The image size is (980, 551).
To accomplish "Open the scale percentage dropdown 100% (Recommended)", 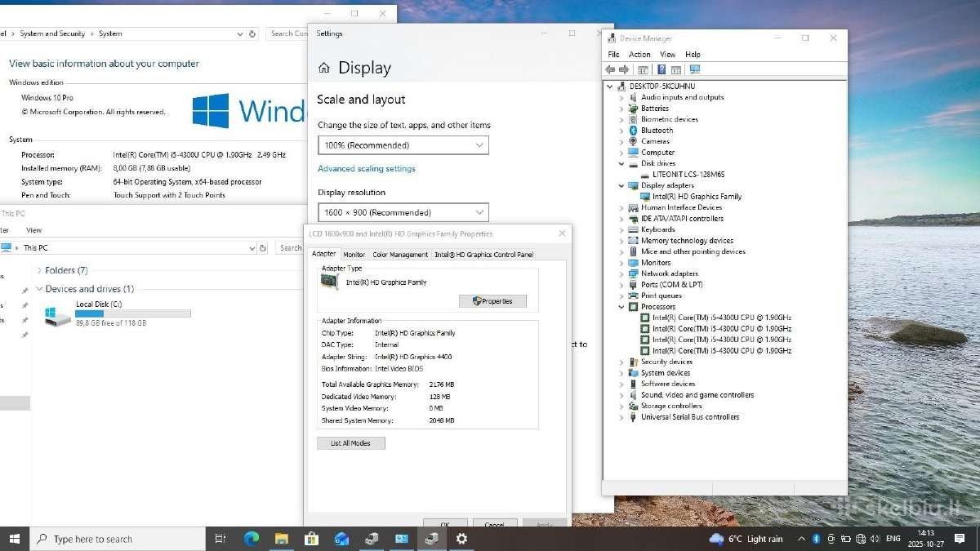I will tap(403, 145).
